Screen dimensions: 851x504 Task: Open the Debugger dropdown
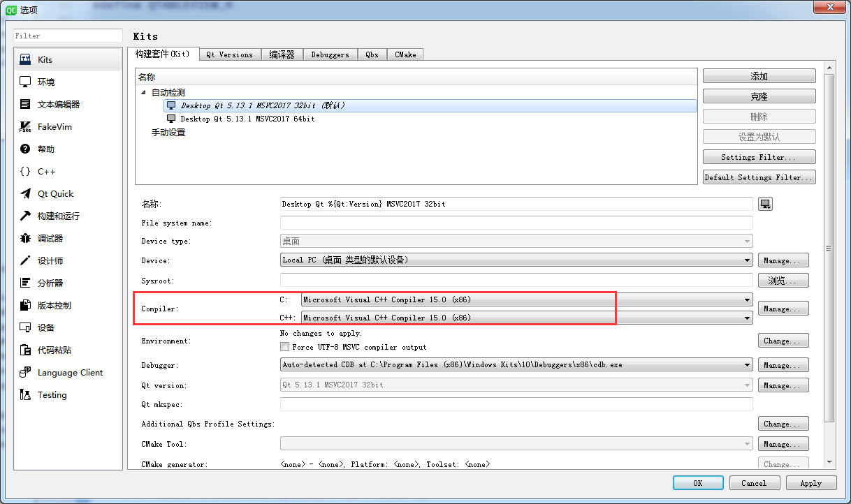tap(516, 365)
